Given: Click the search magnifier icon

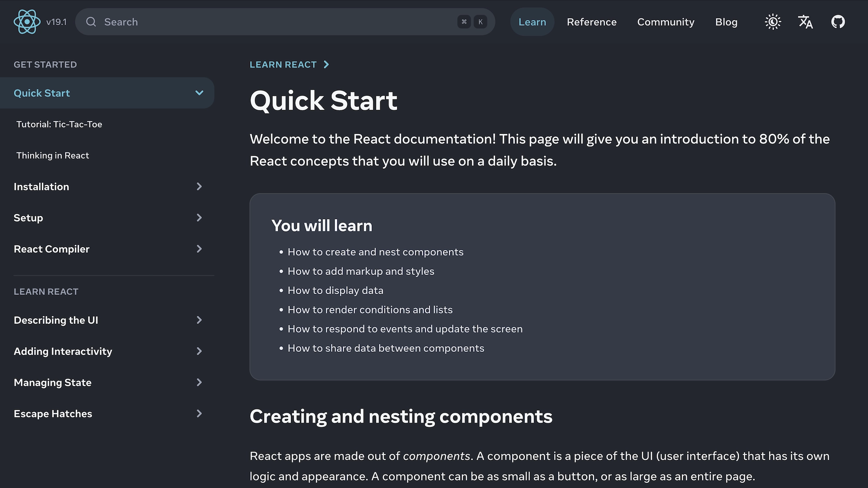Looking at the screenshot, I should coord(91,22).
